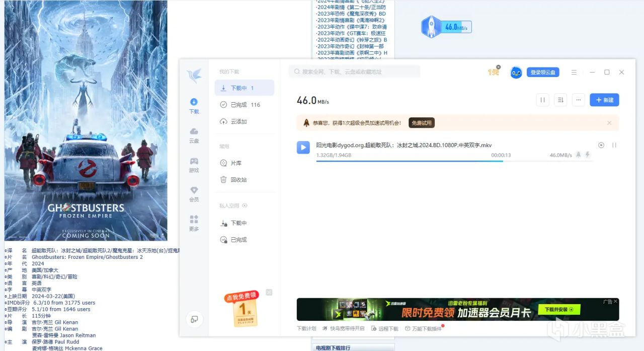Click 电视剧下载排行 heading on webpage
The image size is (644, 351).
tap(333, 348)
